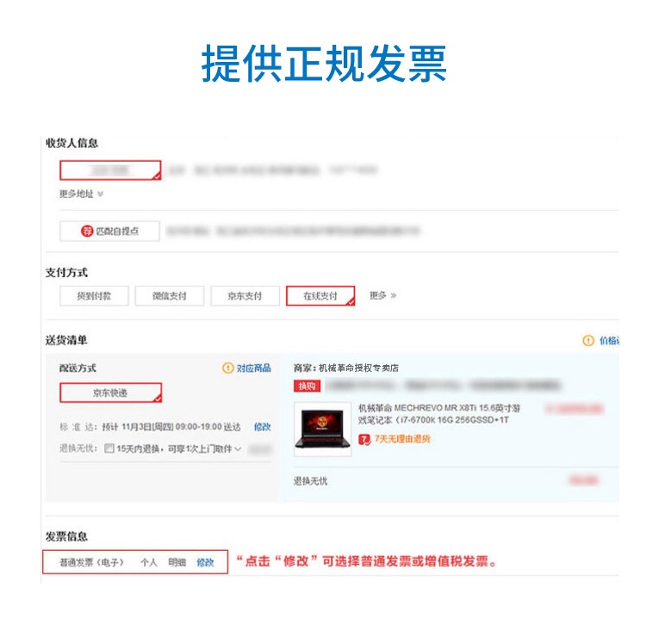This screenshot has height=644, width=646.
Task: Select 微信支付 payment option
Action: 170,295
